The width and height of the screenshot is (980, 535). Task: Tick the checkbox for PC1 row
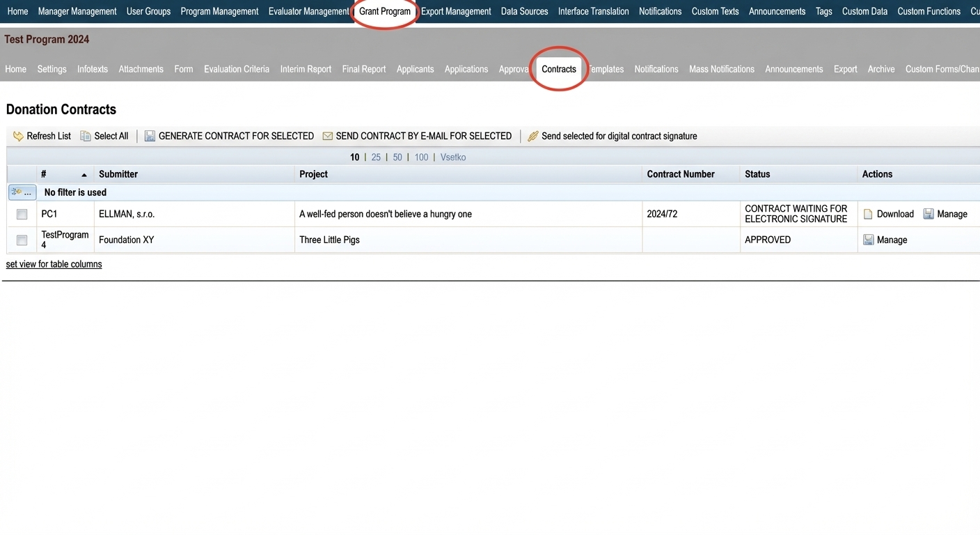pyautogui.click(x=22, y=214)
